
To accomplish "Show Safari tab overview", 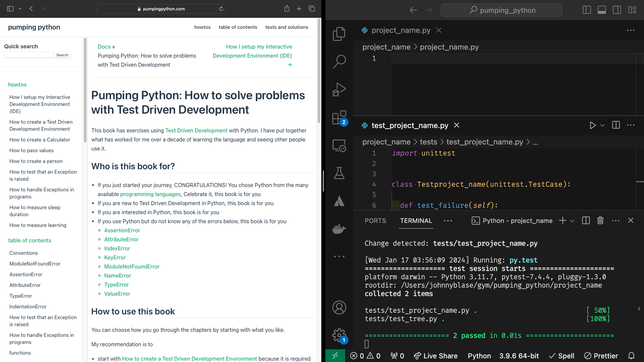I will click(312, 8).
